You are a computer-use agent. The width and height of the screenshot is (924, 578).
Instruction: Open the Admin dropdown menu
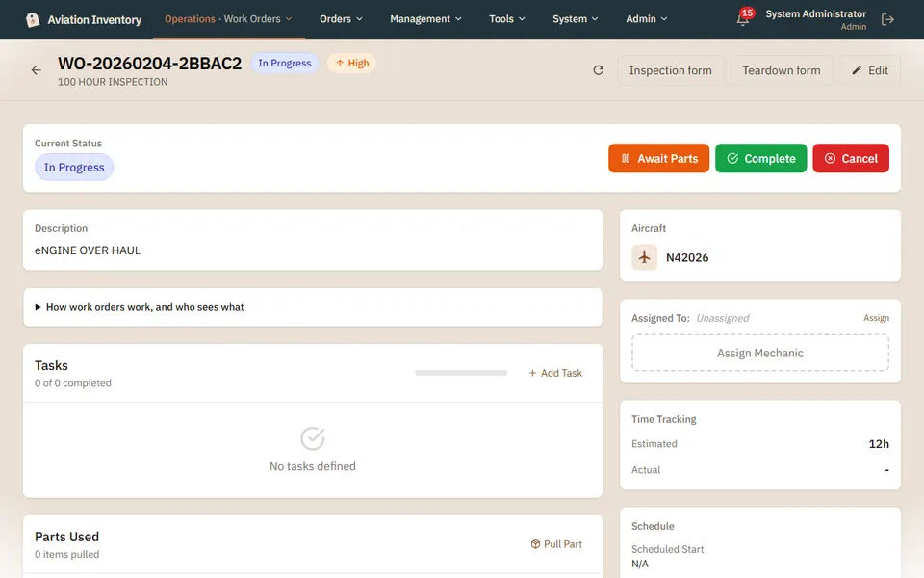point(647,19)
